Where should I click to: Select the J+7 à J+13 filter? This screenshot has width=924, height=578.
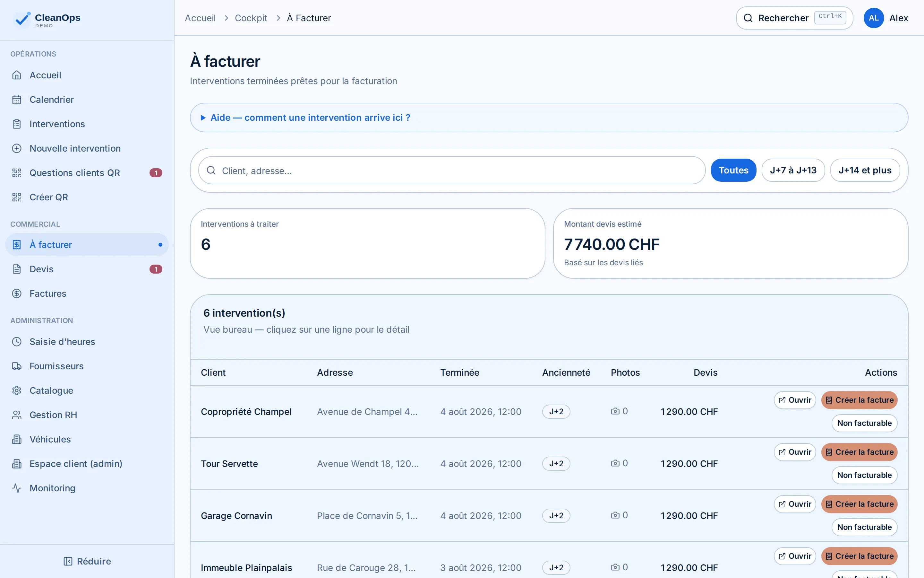coord(793,170)
